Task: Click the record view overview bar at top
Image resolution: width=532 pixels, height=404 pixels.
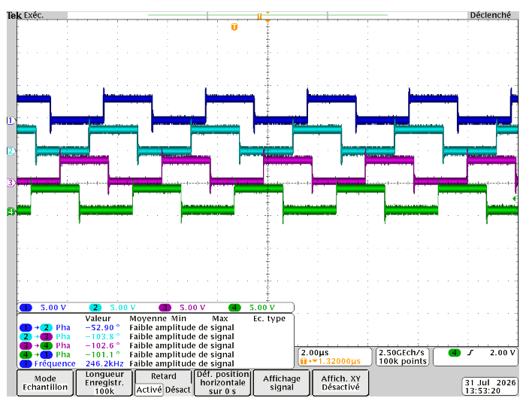Action: 268,15
